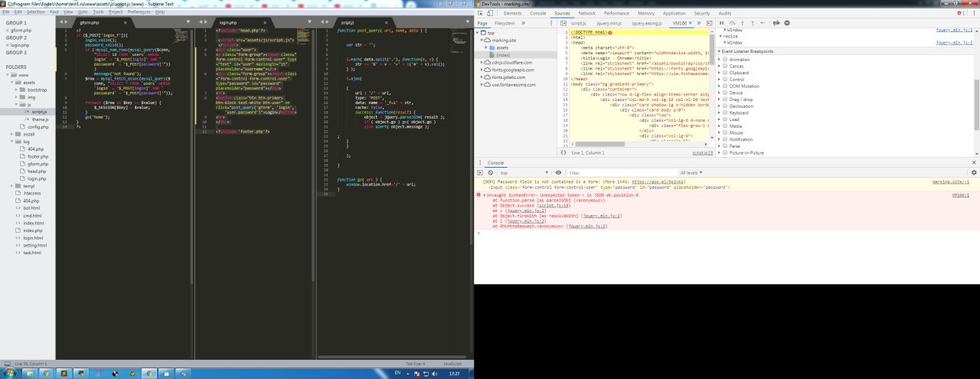The width and height of the screenshot is (980, 379).
Task: Open theme.js in the Sublime sidebar
Action: [x=40, y=119]
